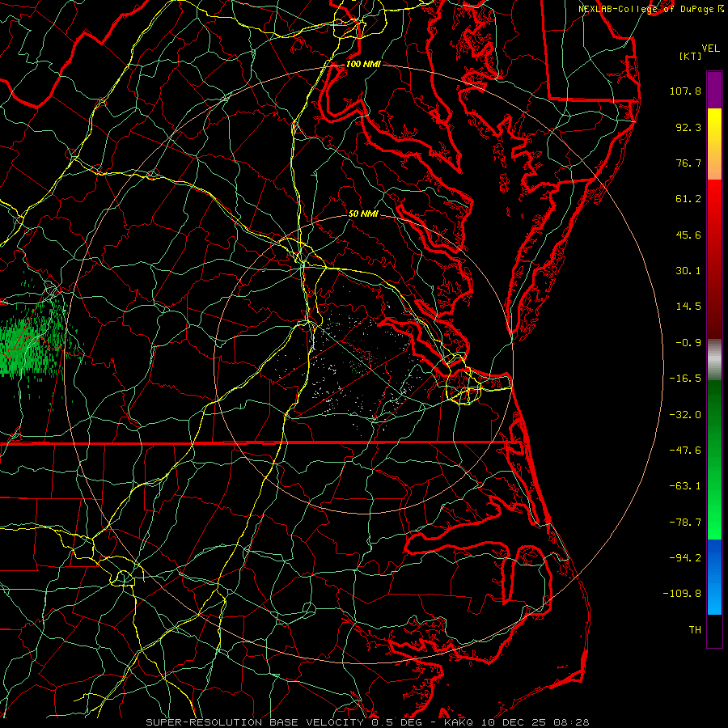The height and width of the screenshot is (728, 728).
Task: Click the -16.5 velocity legend value
Action: [x=685, y=379]
